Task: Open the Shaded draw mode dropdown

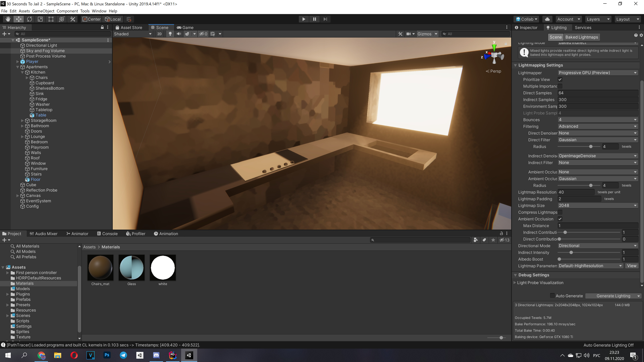Action: (x=132, y=34)
